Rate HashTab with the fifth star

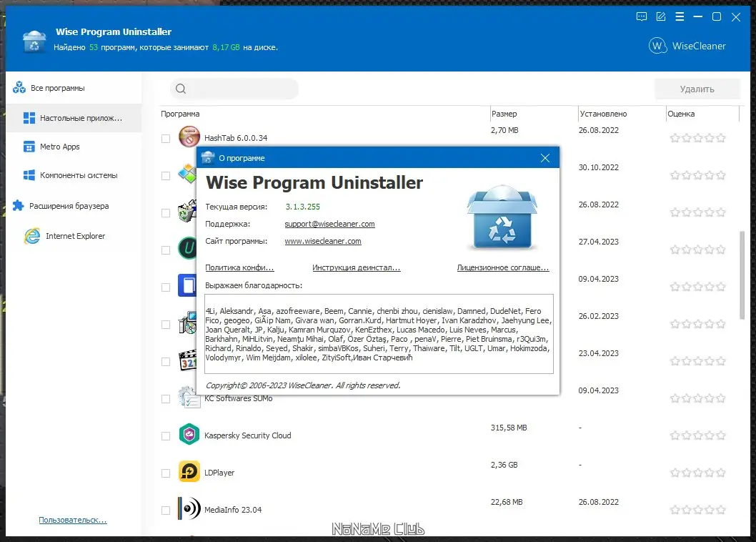coord(721,138)
